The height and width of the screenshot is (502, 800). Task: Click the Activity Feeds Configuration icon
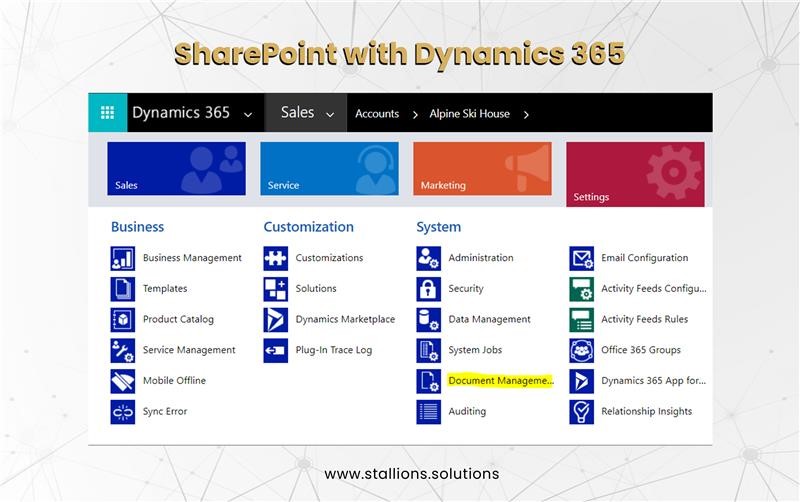[582, 289]
